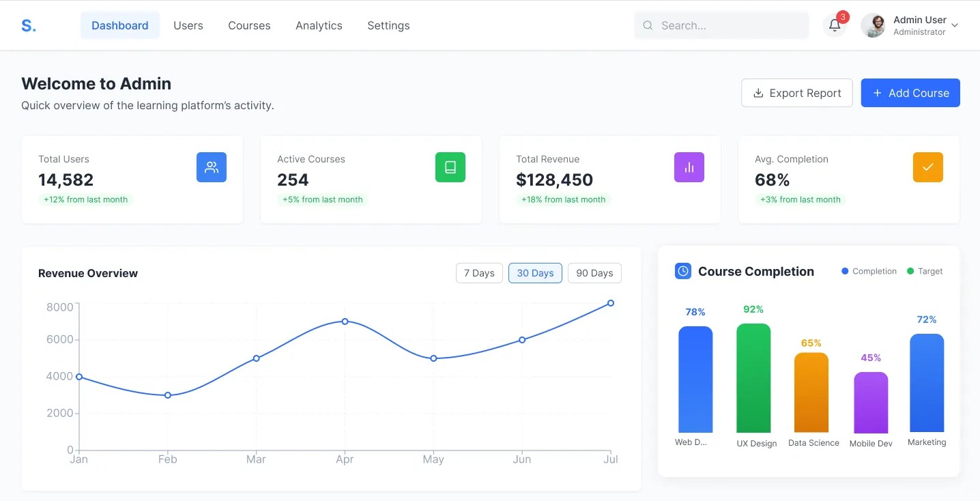The width and height of the screenshot is (980, 501).
Task: Select the 30 Days range
Action: (x=535, y=273)
